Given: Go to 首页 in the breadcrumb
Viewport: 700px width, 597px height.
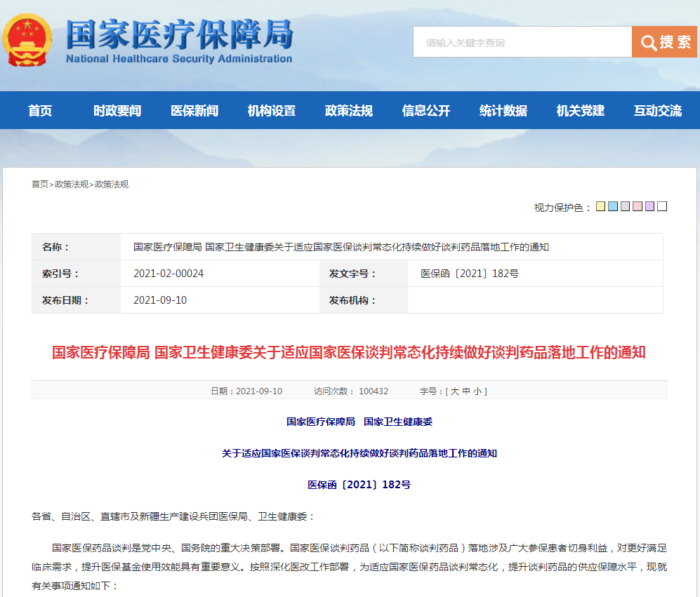Looking at the screenshot, I should 40,185.
